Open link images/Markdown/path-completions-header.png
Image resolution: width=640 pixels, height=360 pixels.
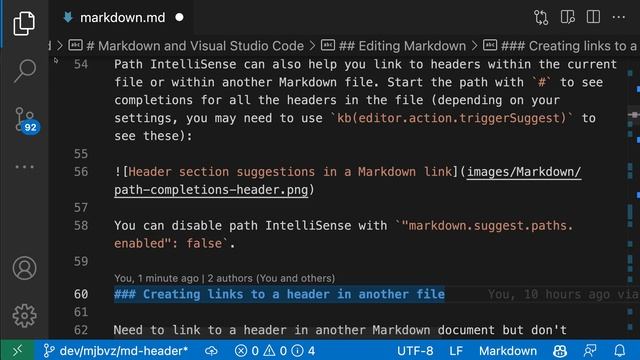(348, 181)
